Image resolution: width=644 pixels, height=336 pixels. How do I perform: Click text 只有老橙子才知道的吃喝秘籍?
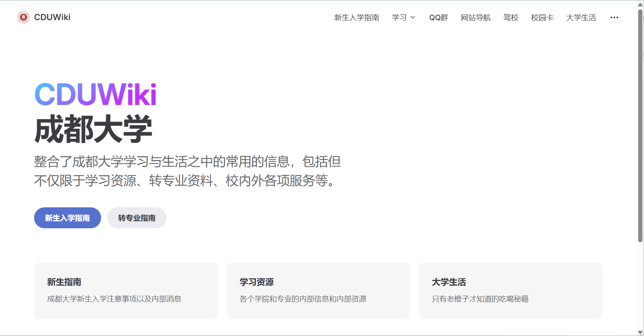pyautogui.click(x=480, y=299)
